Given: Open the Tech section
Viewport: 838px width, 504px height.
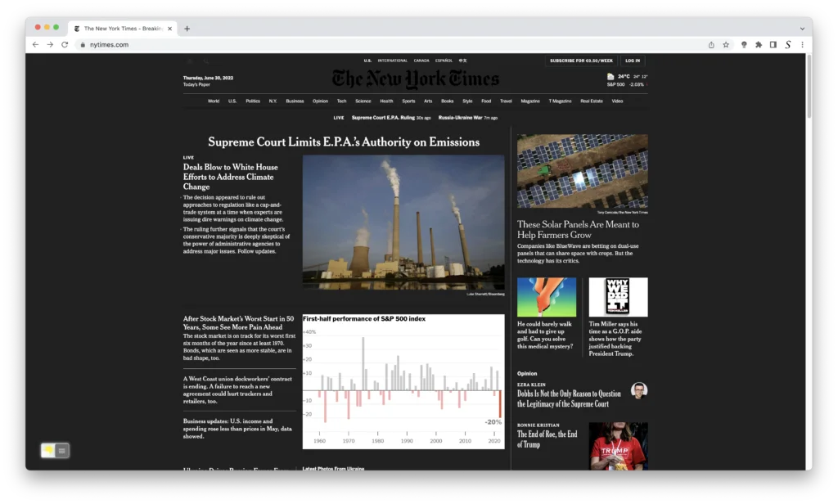Looking at the screenshot, I should [341, 101].
